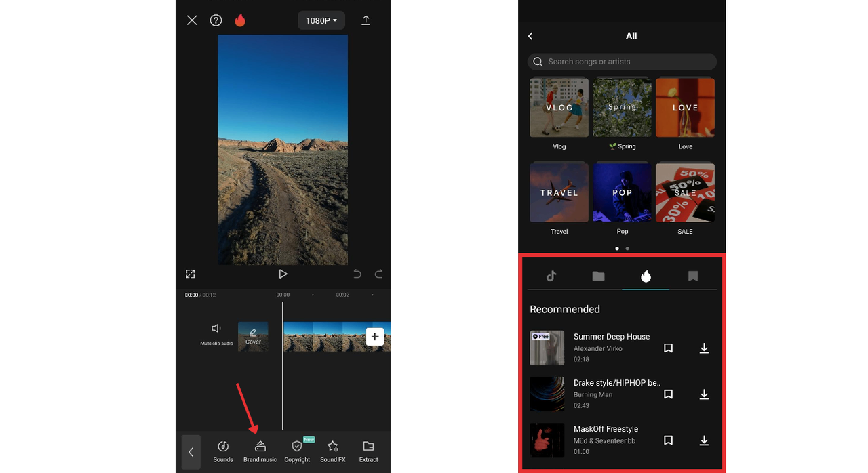Go back from the All music screen
The image size is (868, 473).
tap(530, 36)
